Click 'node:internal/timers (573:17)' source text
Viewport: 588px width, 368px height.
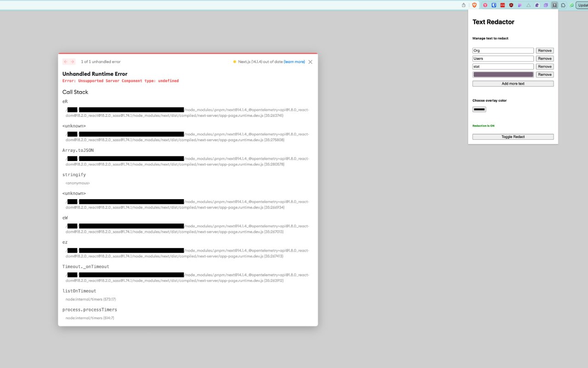(x=91, y=299)
